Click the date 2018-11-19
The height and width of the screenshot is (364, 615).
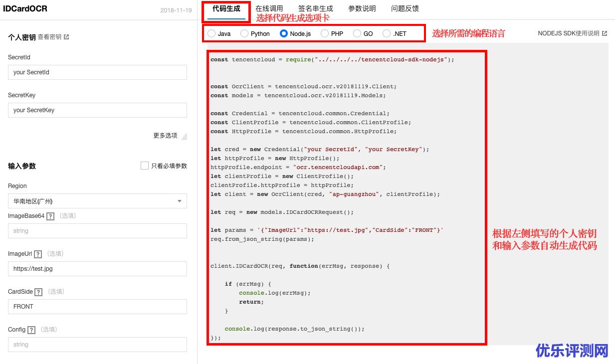pos(176,10)
